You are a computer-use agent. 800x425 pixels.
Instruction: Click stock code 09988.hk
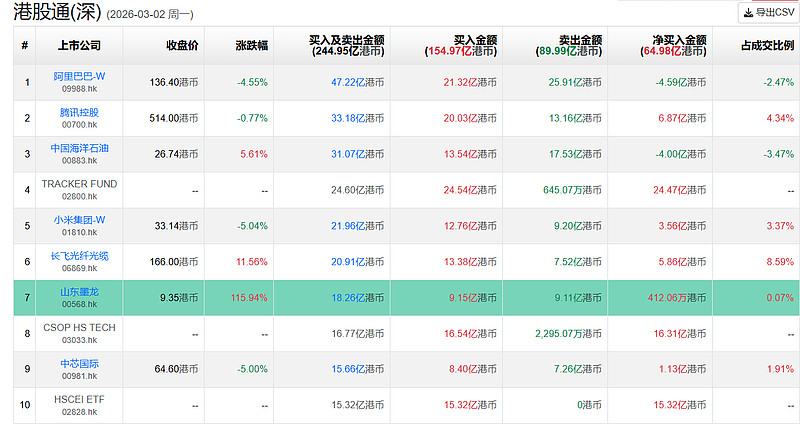click(x=79, y=89)
